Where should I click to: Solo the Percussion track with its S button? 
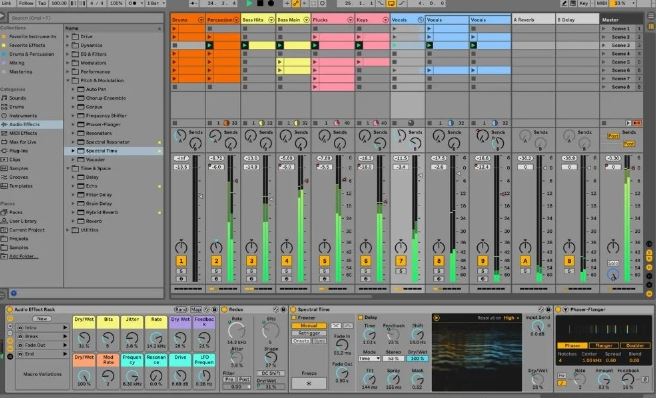[x=216, y=271]
